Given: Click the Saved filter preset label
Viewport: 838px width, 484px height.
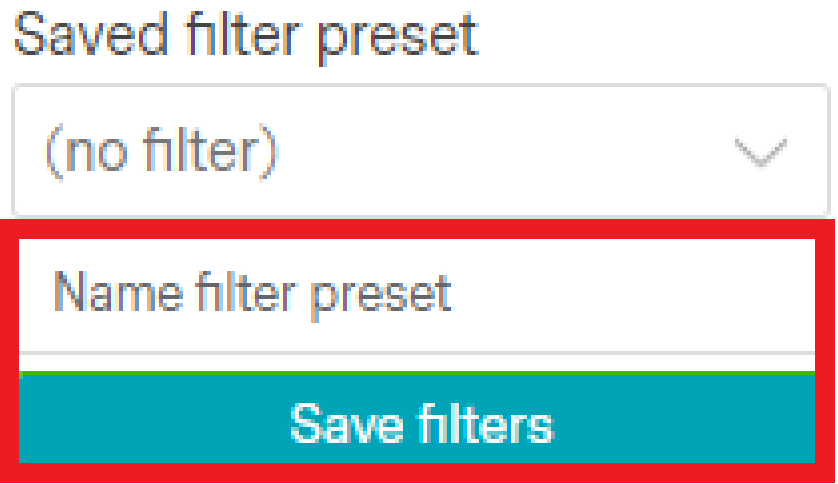Looking at the screenshot, I should 244,36.
